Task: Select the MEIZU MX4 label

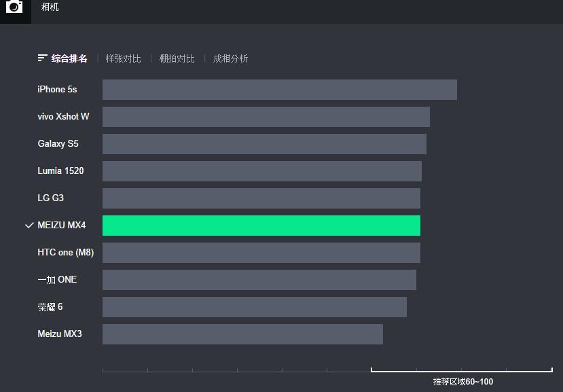Action: pos(62,226)
